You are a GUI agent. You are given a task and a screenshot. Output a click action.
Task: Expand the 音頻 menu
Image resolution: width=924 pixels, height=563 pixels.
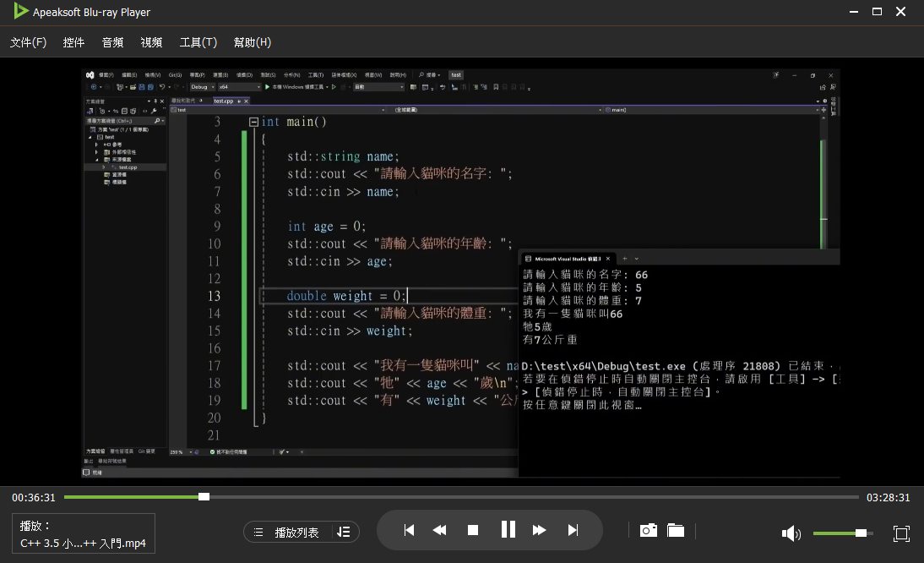113,42
